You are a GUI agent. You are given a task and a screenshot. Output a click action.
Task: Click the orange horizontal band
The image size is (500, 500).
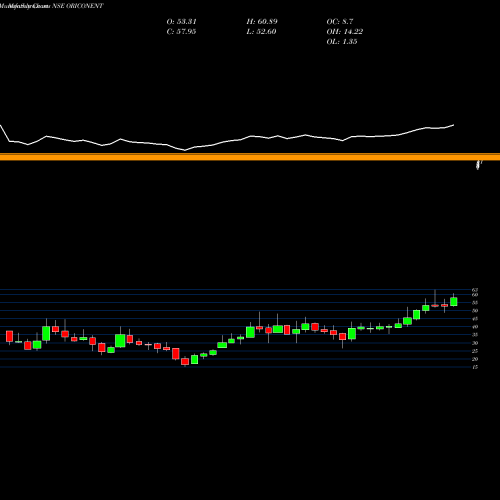250,157
